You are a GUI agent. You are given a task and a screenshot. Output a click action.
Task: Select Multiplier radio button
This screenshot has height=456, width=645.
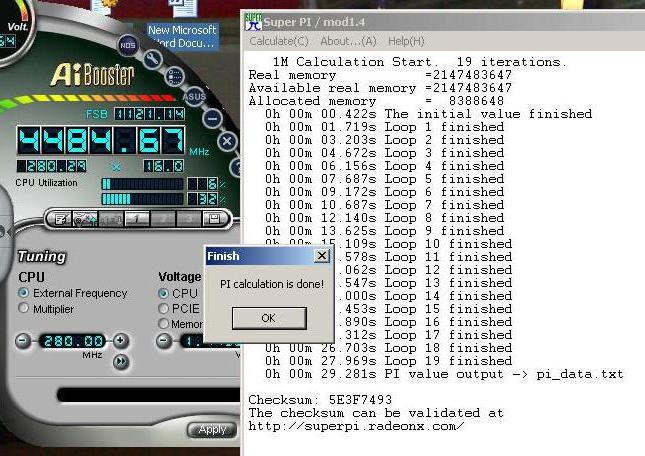point(23,308)
